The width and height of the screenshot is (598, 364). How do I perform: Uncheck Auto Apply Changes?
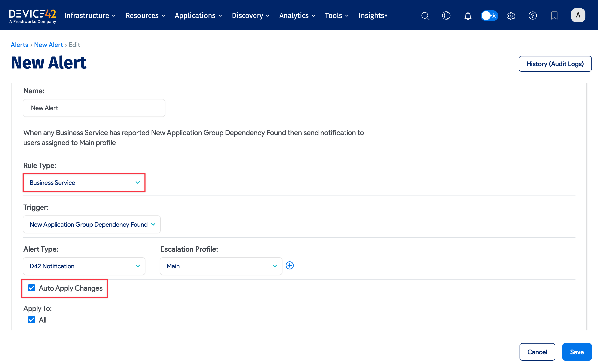coord(31,288)
